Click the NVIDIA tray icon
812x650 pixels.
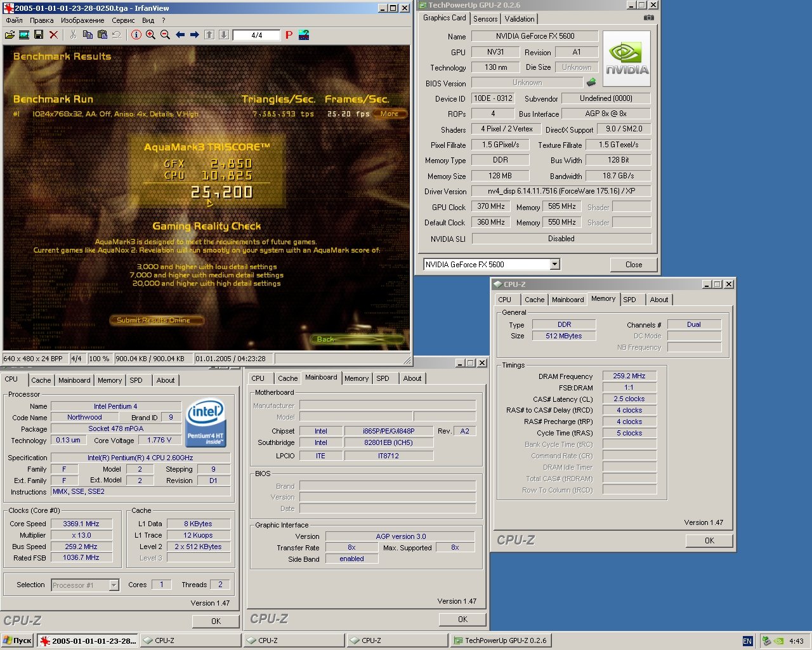pyautogui.click(x=778, y=640)
